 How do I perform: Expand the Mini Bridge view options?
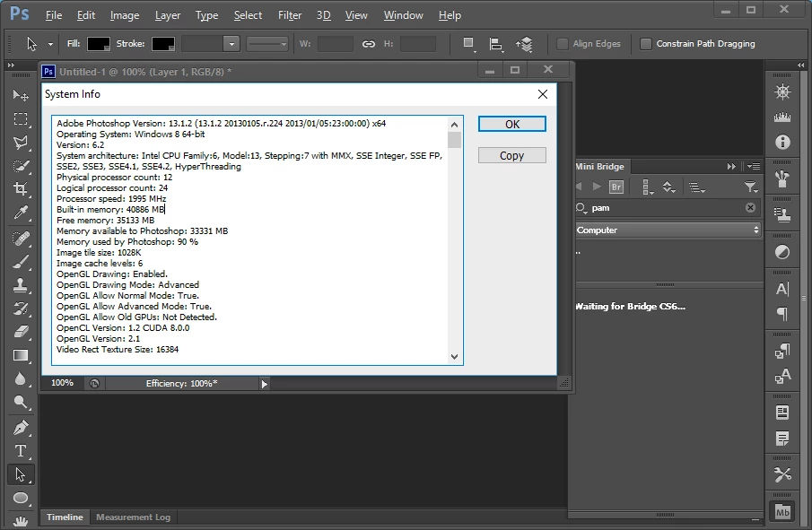point(648,187)
